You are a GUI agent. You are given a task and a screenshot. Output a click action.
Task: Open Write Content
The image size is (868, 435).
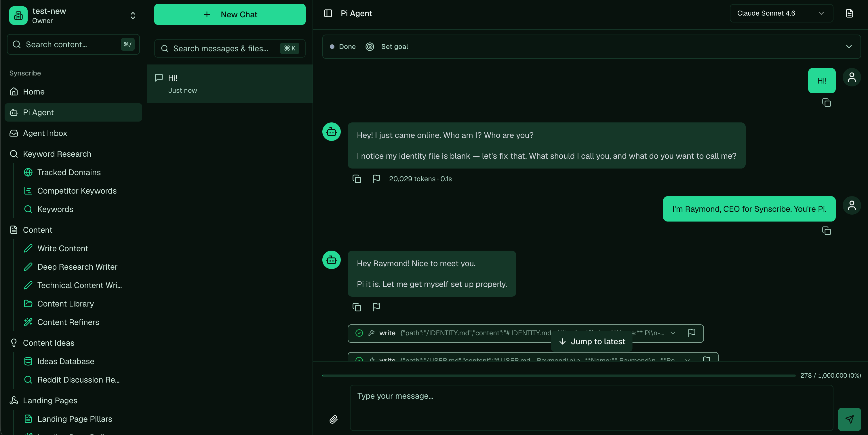[x=63, y=248]
